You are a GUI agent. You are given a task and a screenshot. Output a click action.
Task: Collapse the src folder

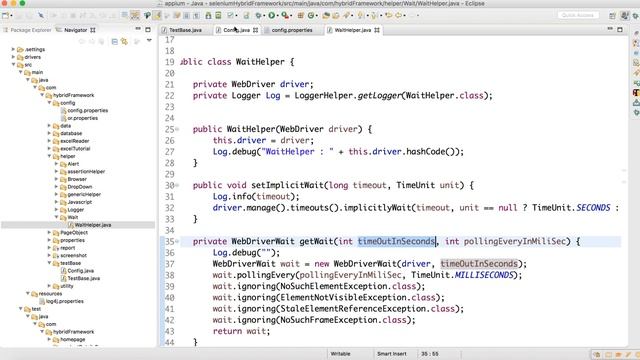click(13, 64)
